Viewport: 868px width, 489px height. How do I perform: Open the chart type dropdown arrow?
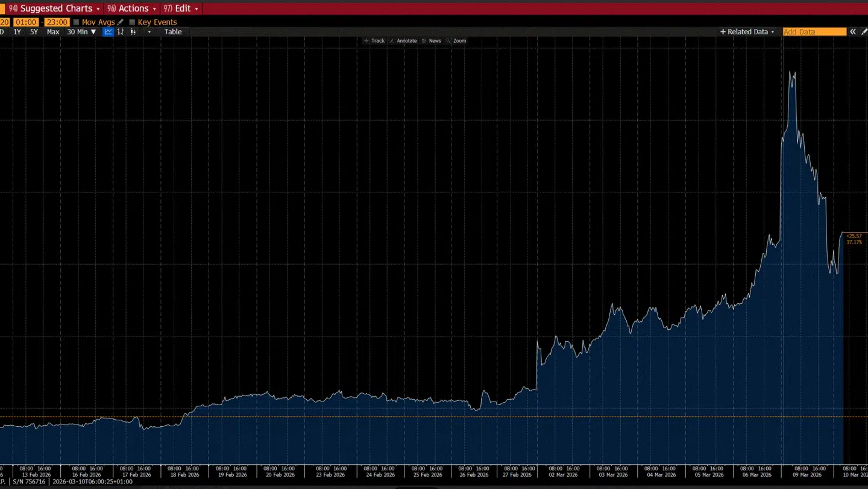(x=149, y=32)
